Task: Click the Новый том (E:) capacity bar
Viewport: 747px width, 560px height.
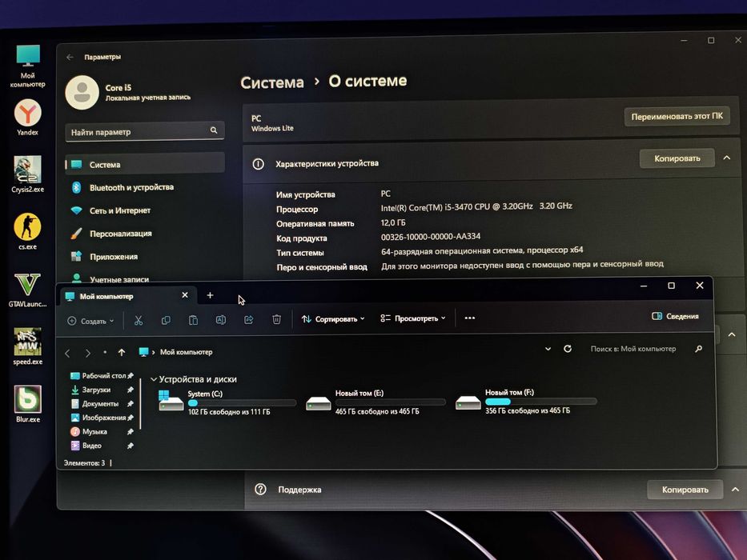Action: point(390,402)
